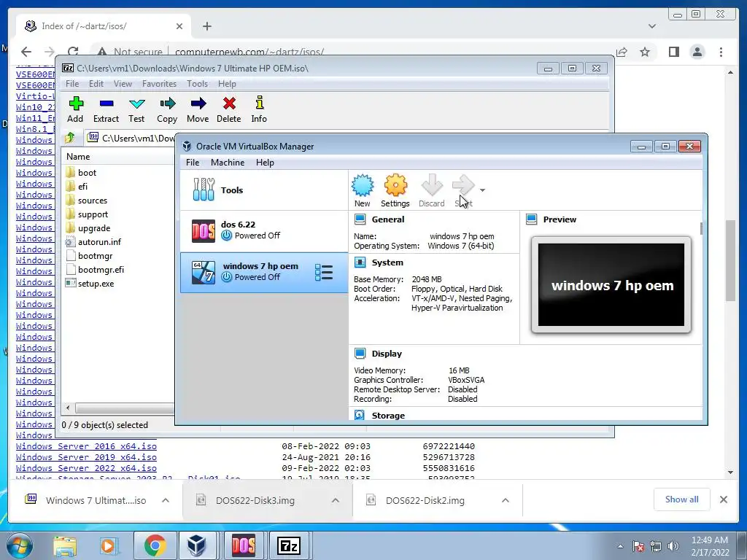Close the Chrome downloads bar

click(724, 499)
